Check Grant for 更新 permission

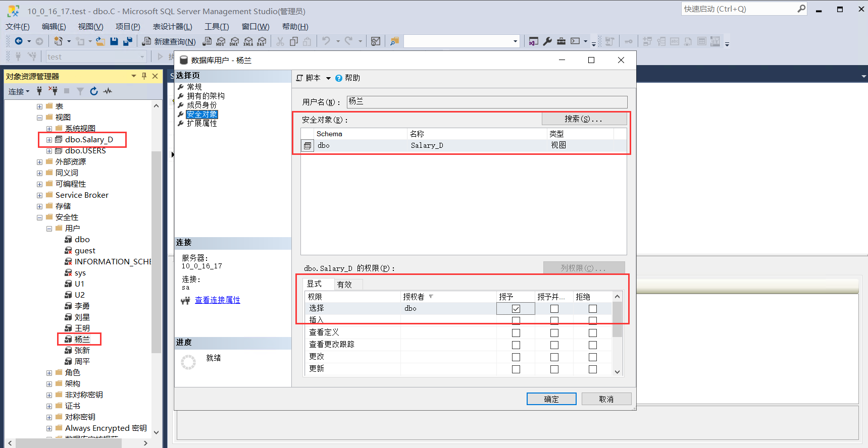click(516, 369)
